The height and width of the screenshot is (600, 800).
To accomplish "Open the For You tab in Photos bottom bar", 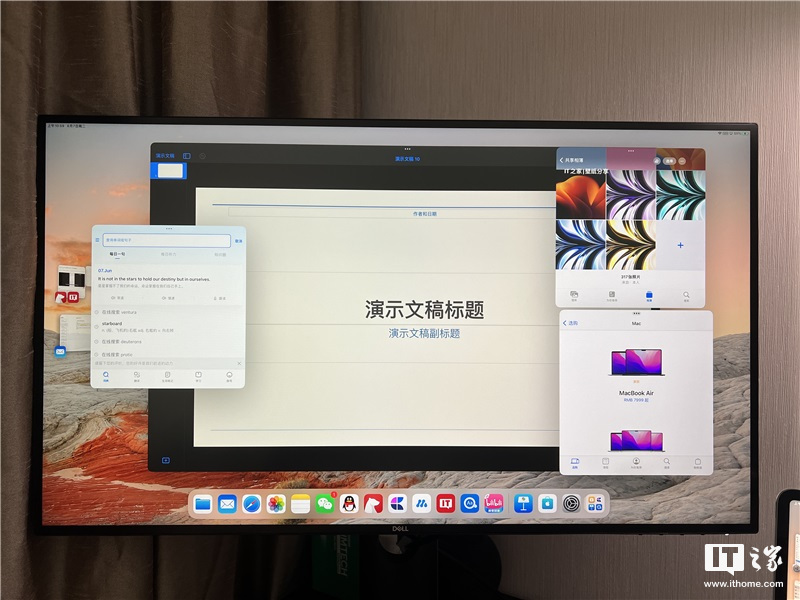I will (611, 296).
